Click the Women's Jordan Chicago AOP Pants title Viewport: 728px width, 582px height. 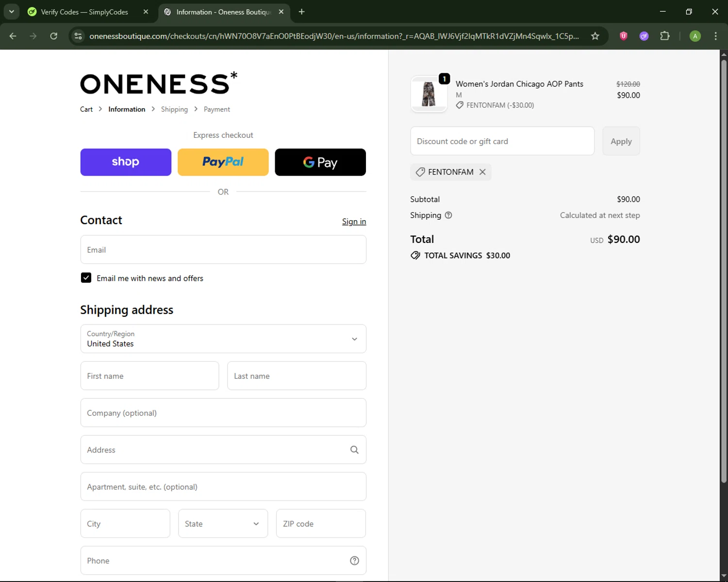[519, 84]
